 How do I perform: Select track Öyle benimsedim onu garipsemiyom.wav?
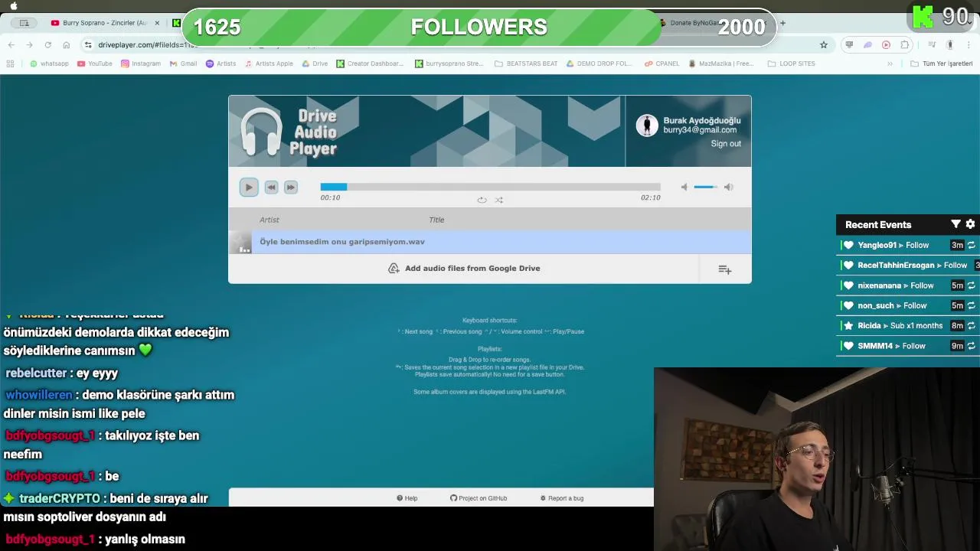[490, 242]
